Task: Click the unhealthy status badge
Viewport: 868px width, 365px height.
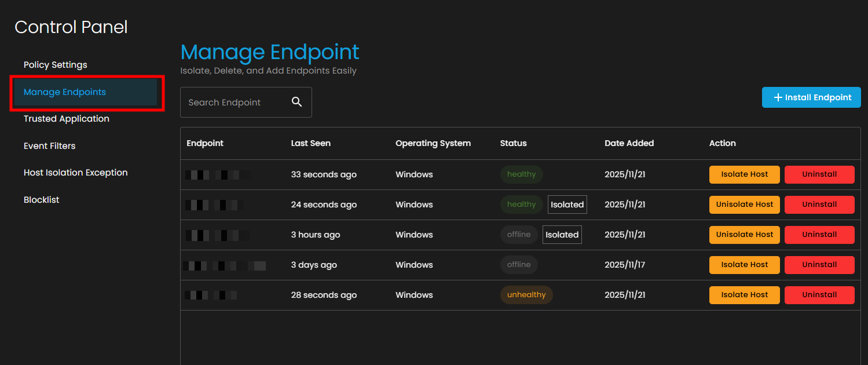Action: tap(526, 295)
